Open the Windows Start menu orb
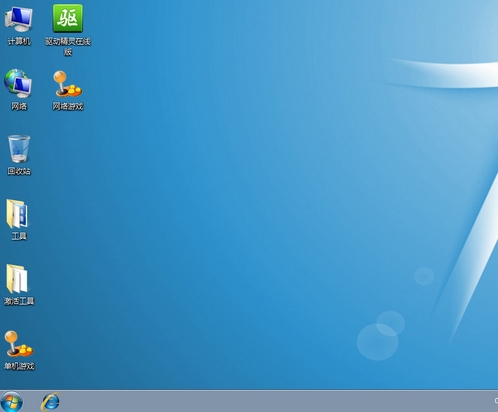This screenshot has width=498, height=412. (12, 402)
